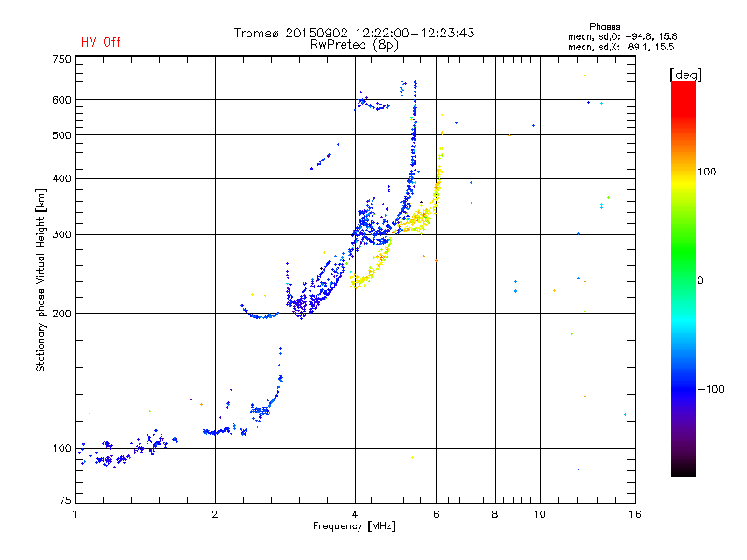Click the colorbar -100 tick label
This screenshot has height=560, width=747.
pyautogui.click(x=711, y=389)
